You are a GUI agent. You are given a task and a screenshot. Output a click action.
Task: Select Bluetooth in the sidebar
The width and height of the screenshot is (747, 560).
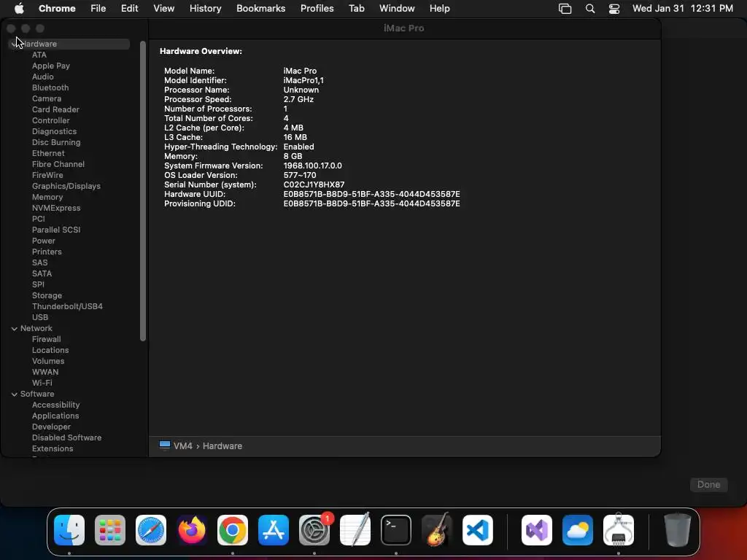point(50,87)
